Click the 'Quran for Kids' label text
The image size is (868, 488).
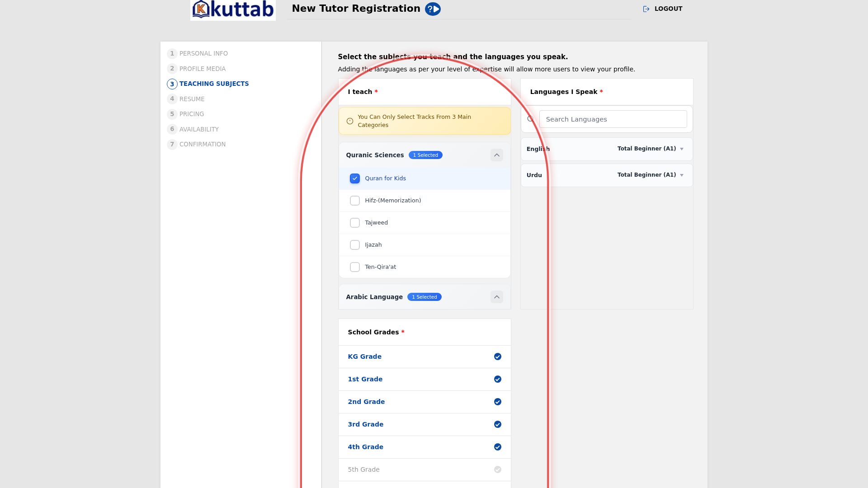tap(386, 178)
